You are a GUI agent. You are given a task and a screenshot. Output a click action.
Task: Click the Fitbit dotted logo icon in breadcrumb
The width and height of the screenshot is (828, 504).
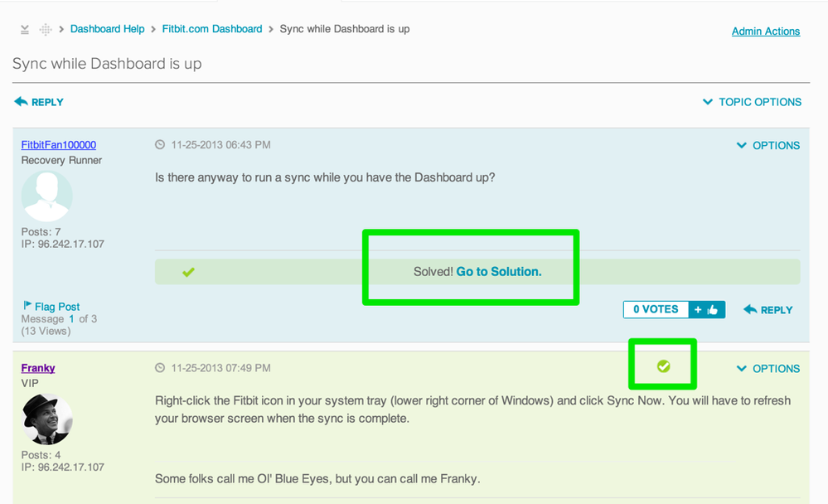[x=46, y=30]
